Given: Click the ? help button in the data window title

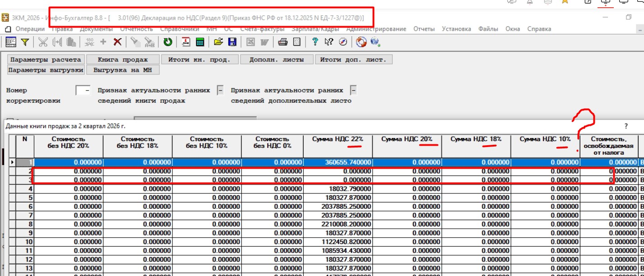Looking at the screenshot, I should (x=625, y=127).
